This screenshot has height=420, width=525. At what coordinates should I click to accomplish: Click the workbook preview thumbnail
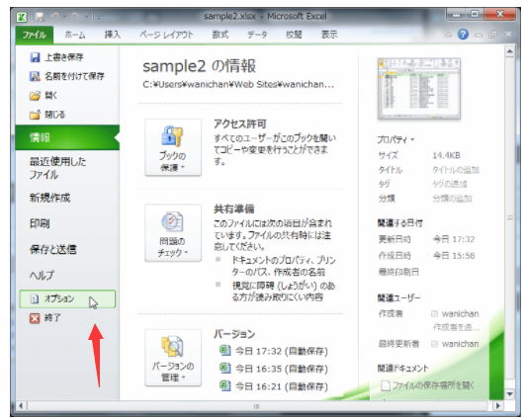[x=419, y=89]
